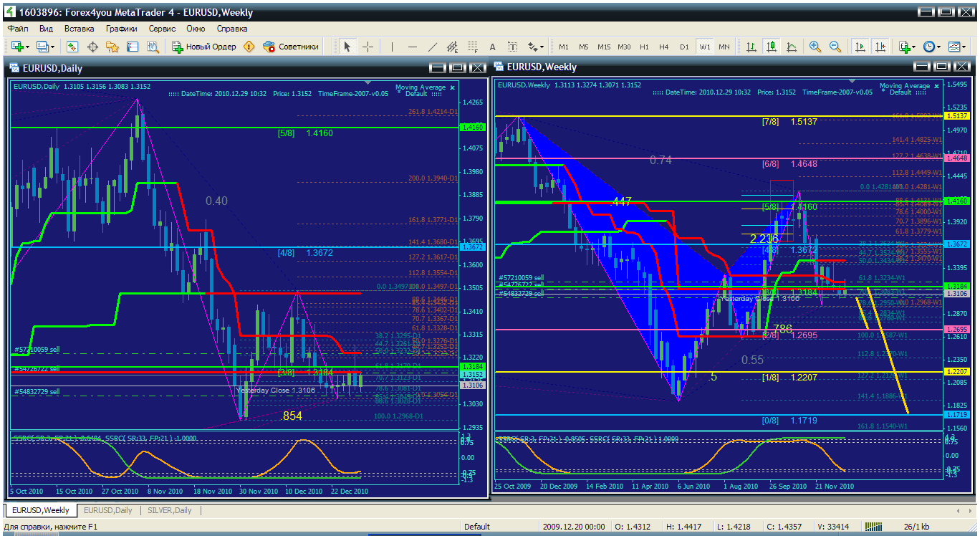Toggle the Terminal panel icon
The image size is (980, 536).
(133, 47)
